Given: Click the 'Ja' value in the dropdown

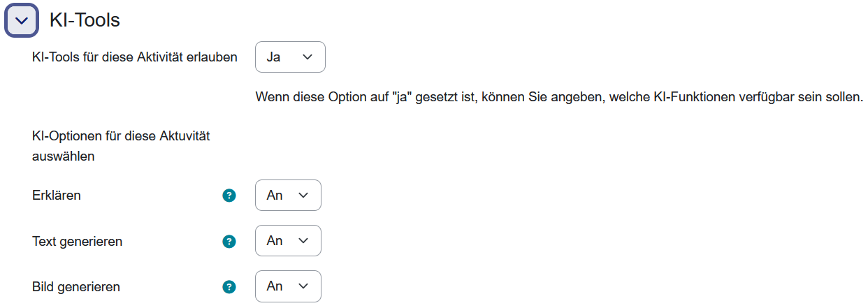Looking at the screenshot, I should tap(274, 57).
